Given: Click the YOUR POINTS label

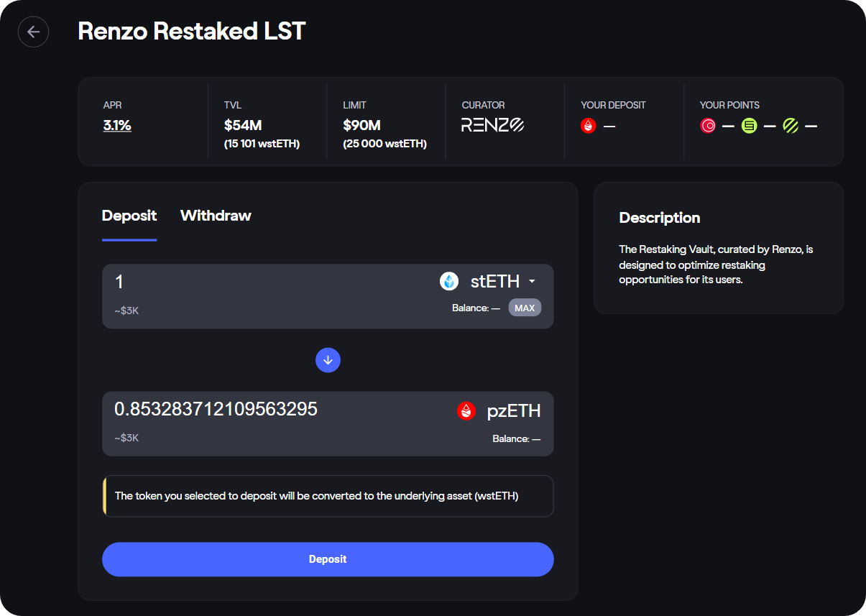Looking at the screenshot, I should pos(729,105).
